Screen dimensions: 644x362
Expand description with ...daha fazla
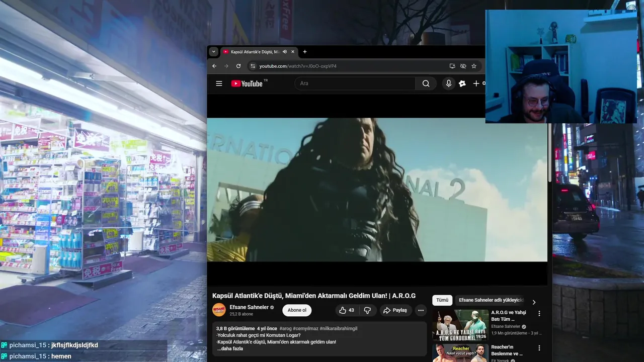click(230, 348)
